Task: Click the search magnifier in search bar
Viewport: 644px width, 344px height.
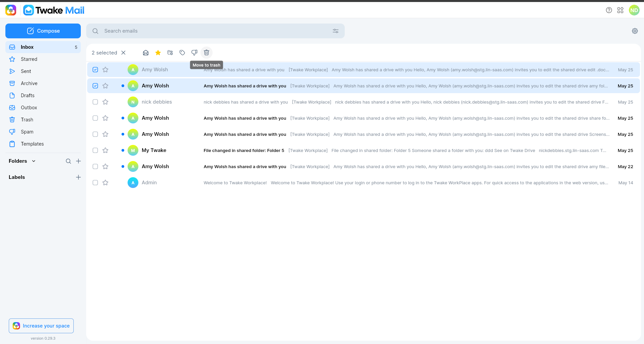Action: (95, 31)
